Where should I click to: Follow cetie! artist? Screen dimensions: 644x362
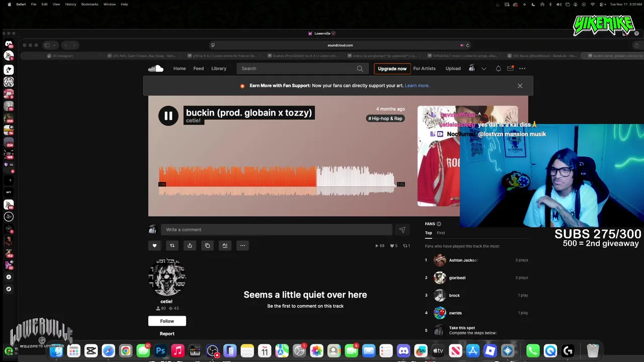[x=167, y=321]
